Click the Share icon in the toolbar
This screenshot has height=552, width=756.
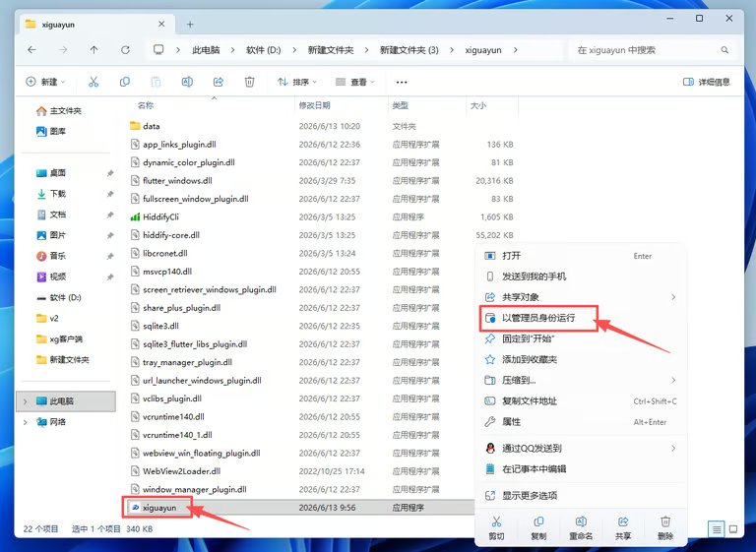point(219,82)
